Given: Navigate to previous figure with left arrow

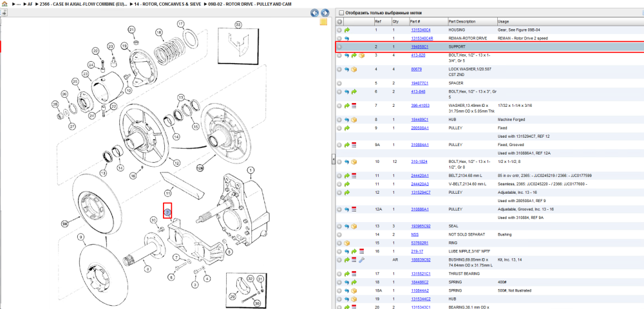Looking at the screenshot, I should 315,13.
